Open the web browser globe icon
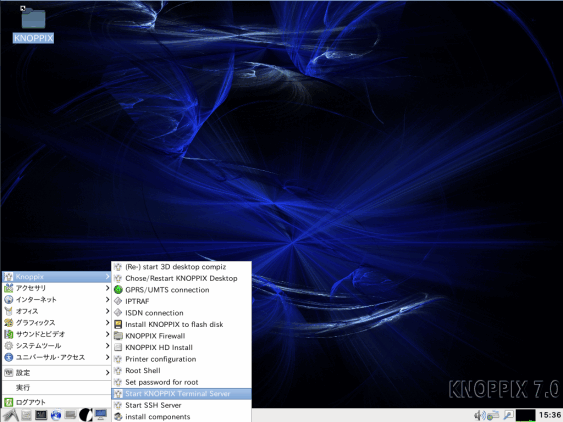Screen dimensions: 563x422 tap(56, 415)
